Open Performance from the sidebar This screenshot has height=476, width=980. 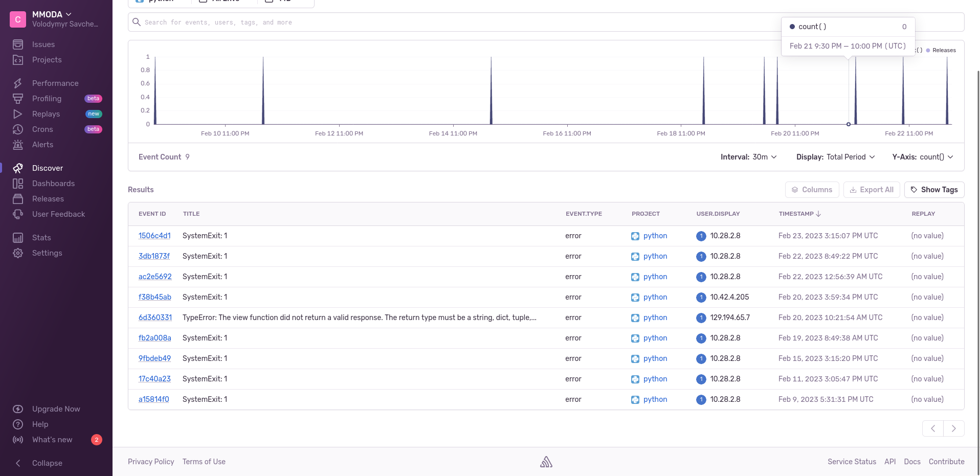[x=55, y=83]
